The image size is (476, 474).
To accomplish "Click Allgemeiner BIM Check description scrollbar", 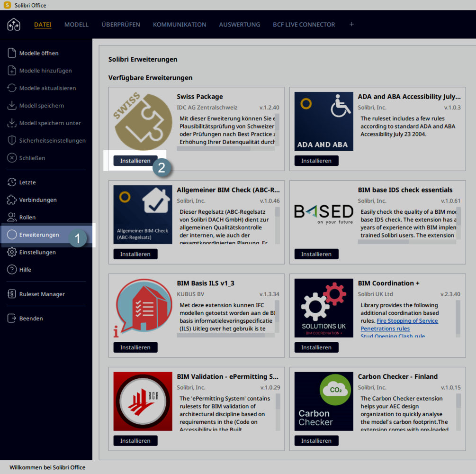I will [278, 226].
